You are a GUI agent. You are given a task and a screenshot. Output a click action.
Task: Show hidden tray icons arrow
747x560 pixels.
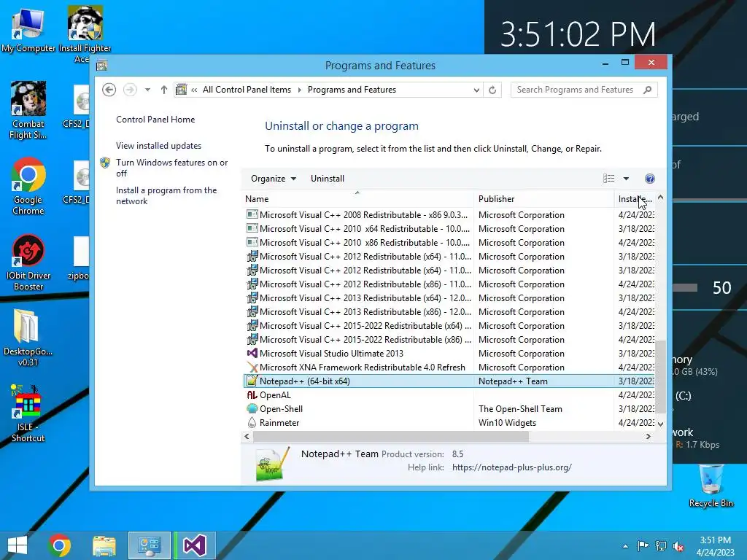(625, 546)
